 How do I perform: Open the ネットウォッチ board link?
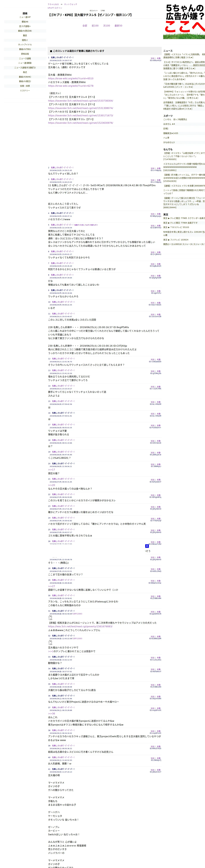[71, 4]
